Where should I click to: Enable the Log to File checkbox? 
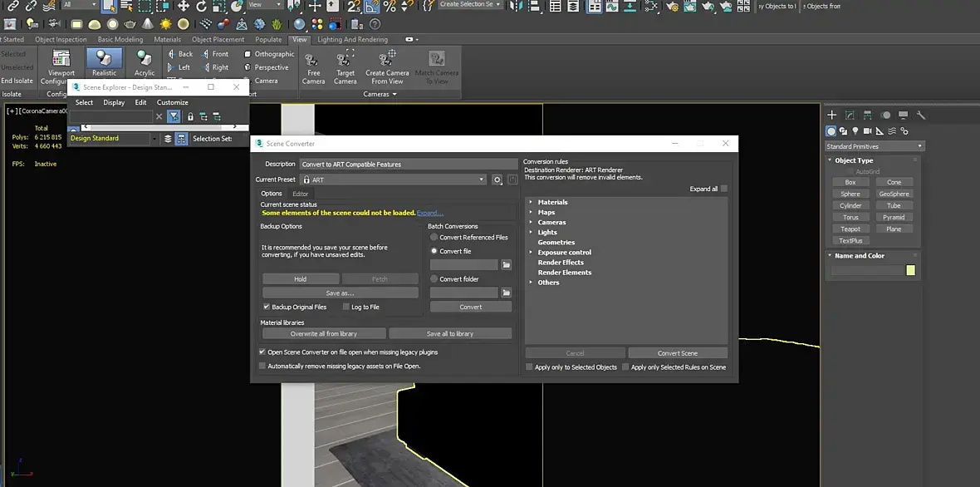click(346, 307)
